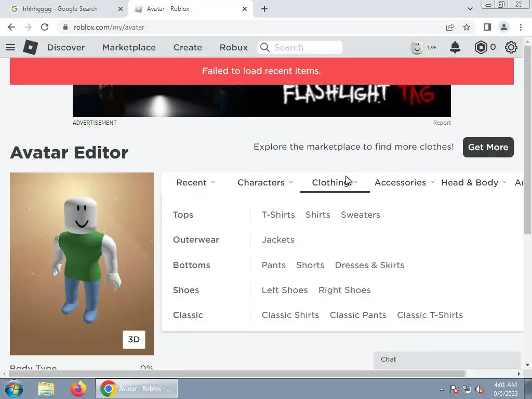Screen dimensions: 532x399
Task: Open the settings gear icon
Action: pyautogui.click(x=511, y=47)
